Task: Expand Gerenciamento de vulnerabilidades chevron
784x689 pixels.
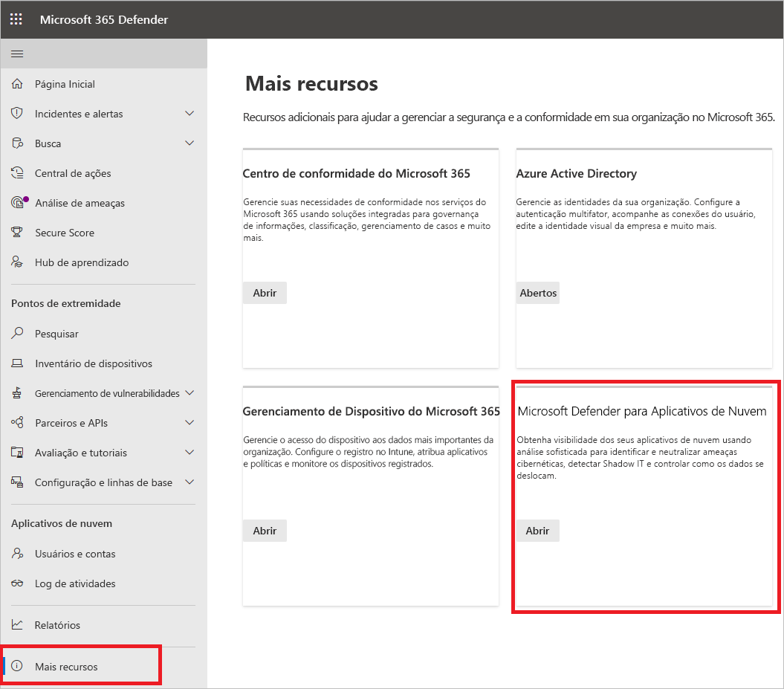Action: (x=189, y=393)
